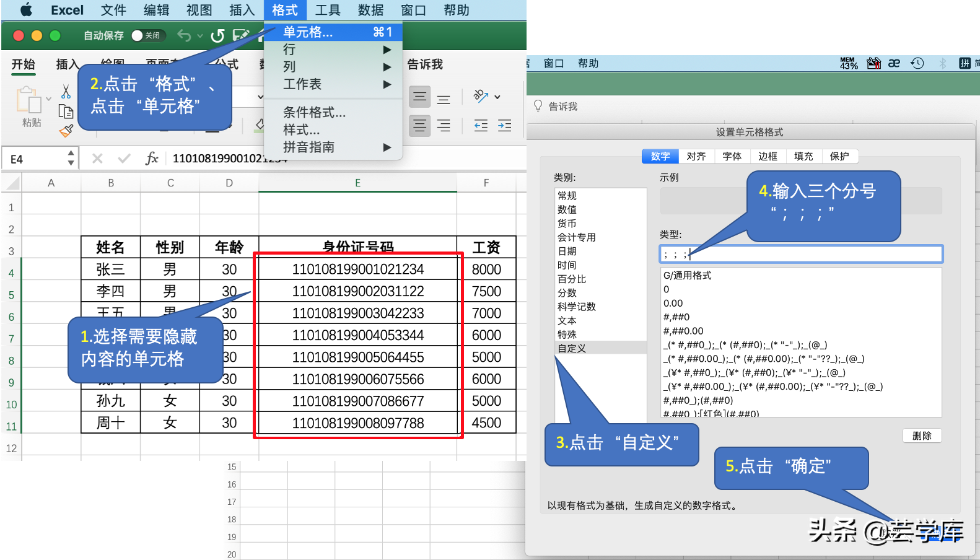Select 文本 in the category list
Viewport: 980px width, 560px height.
[601, 320]
